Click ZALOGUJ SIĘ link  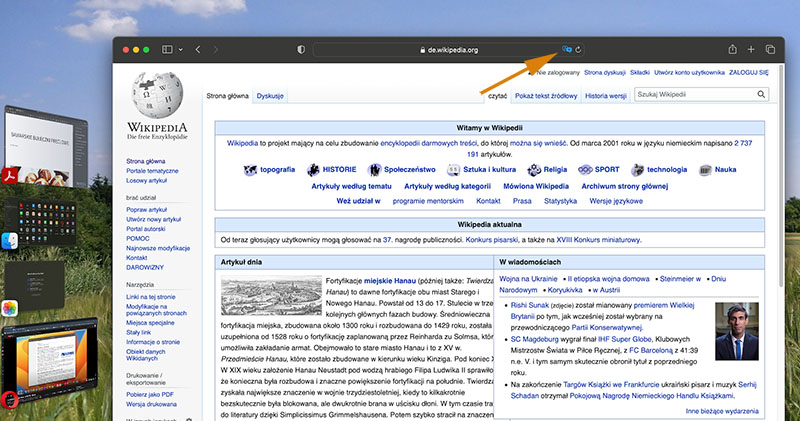tap(748, 72)
